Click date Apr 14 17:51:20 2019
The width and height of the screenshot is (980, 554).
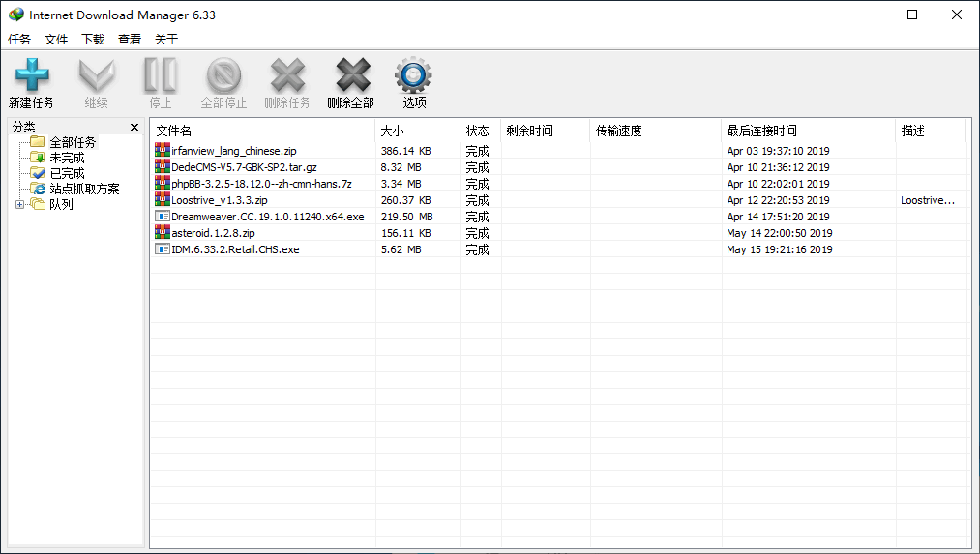tap(778, 217)
